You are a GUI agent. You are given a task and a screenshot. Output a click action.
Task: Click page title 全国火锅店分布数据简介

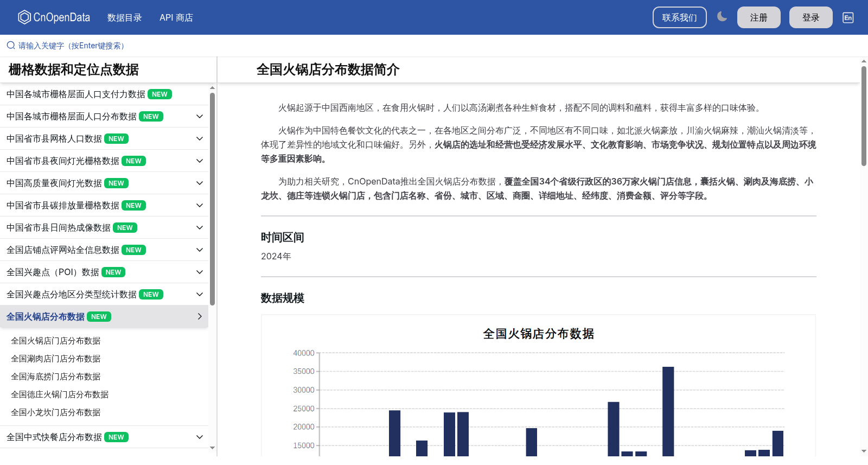[328, 69]
